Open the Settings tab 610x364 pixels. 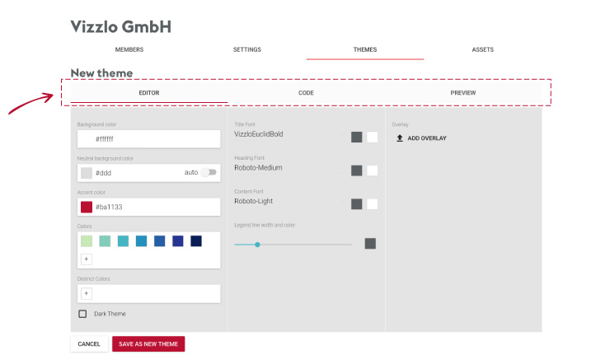[x=247, y=49]
